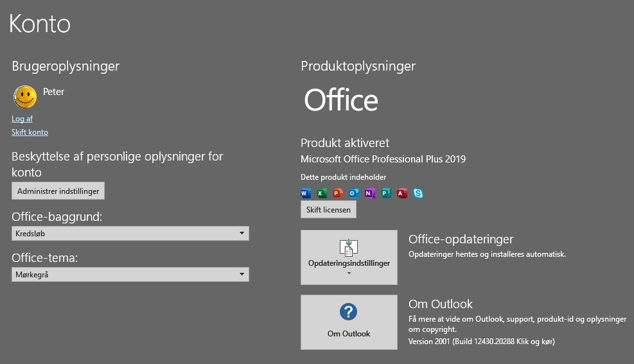This screenshot has height=364, width=634.
Task: Click the Publisher app icon
Action: [x=386, y=193]
